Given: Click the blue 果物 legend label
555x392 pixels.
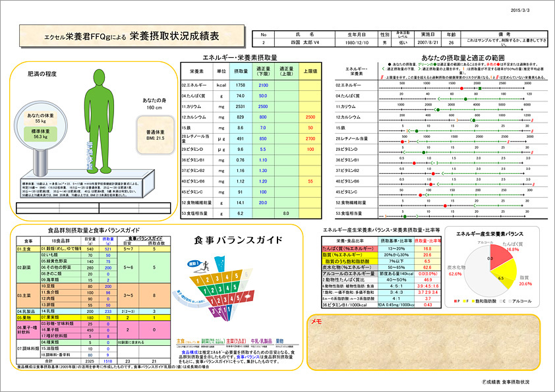Looking at the screenshot, I should (279, 341).
